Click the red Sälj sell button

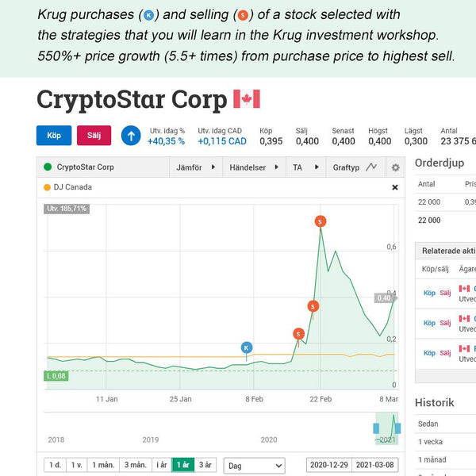[94, 136]
